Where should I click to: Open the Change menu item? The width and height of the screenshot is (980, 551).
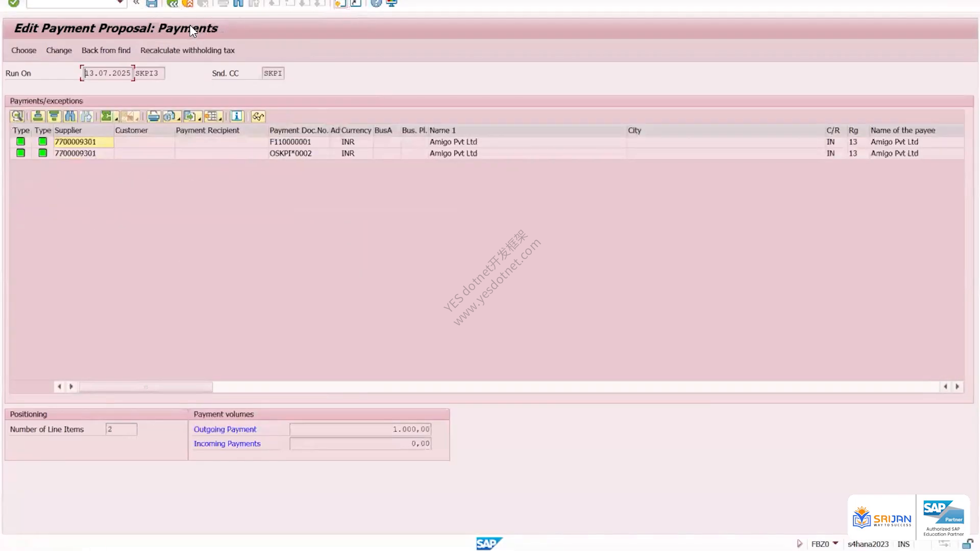click(59, 51)
